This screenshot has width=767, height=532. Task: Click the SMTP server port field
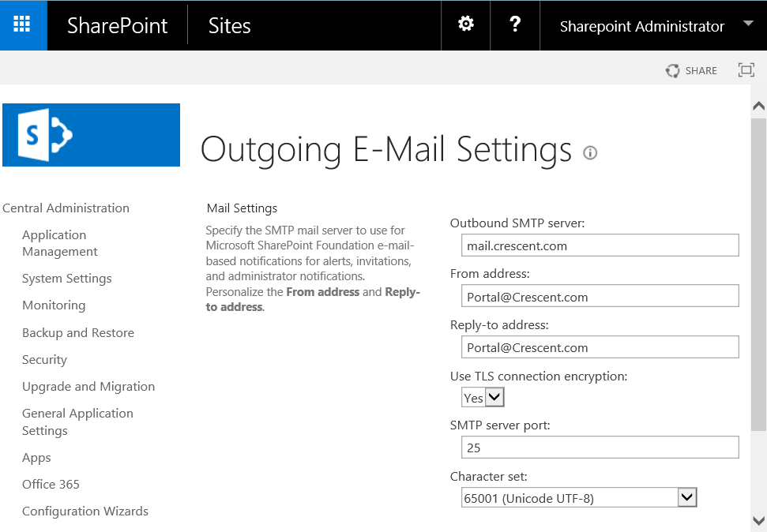click(600, 448)
